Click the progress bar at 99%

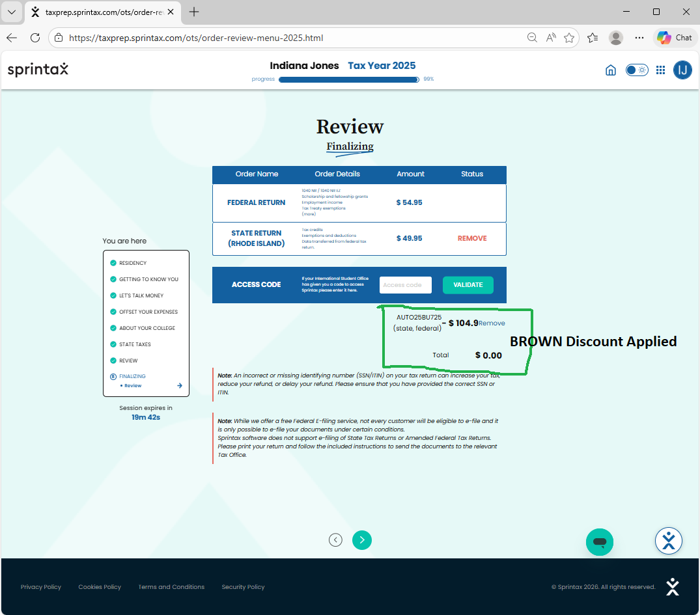348,79
